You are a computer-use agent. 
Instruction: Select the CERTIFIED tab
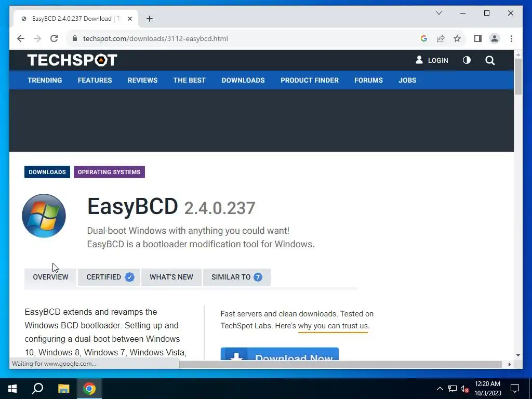(x=109, y=277)
